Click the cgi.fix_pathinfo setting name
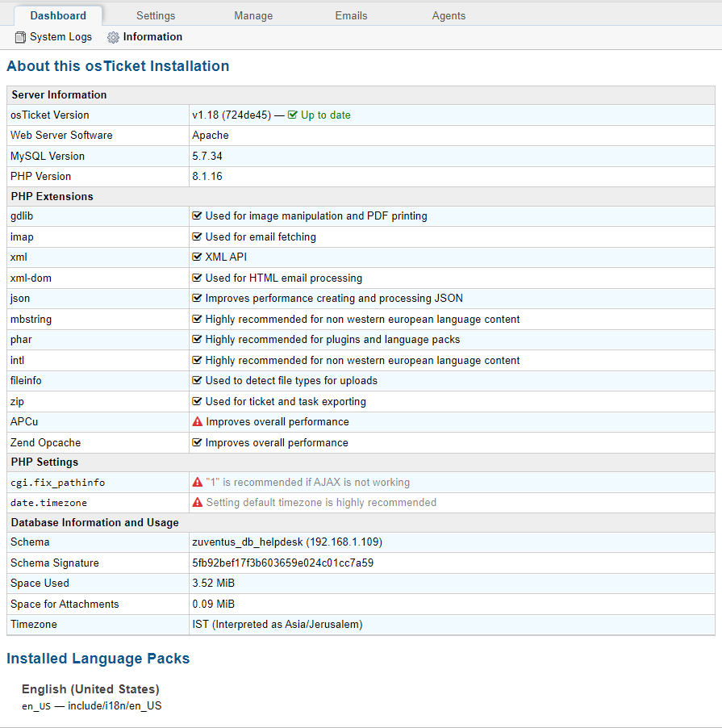The width and height of the screenshot is (722, 728). tap(58, 483)
